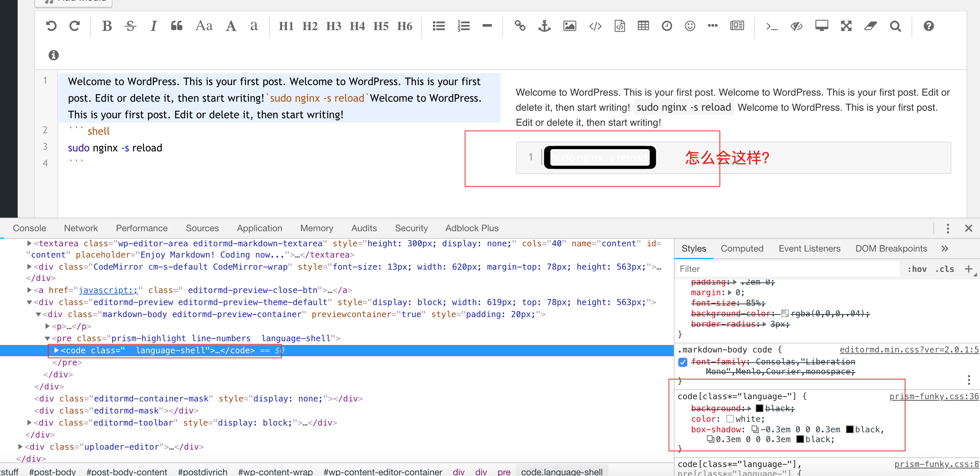Image resolution: width=980 pixels, height=476 pixels.
Task: Switch to the Sources tab
Action: click(202, 228)
